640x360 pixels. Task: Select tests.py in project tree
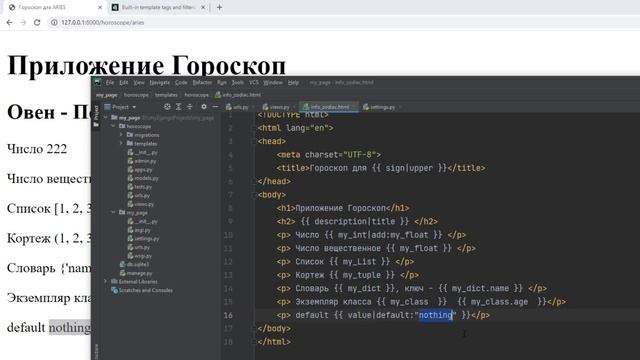point(140,187)
